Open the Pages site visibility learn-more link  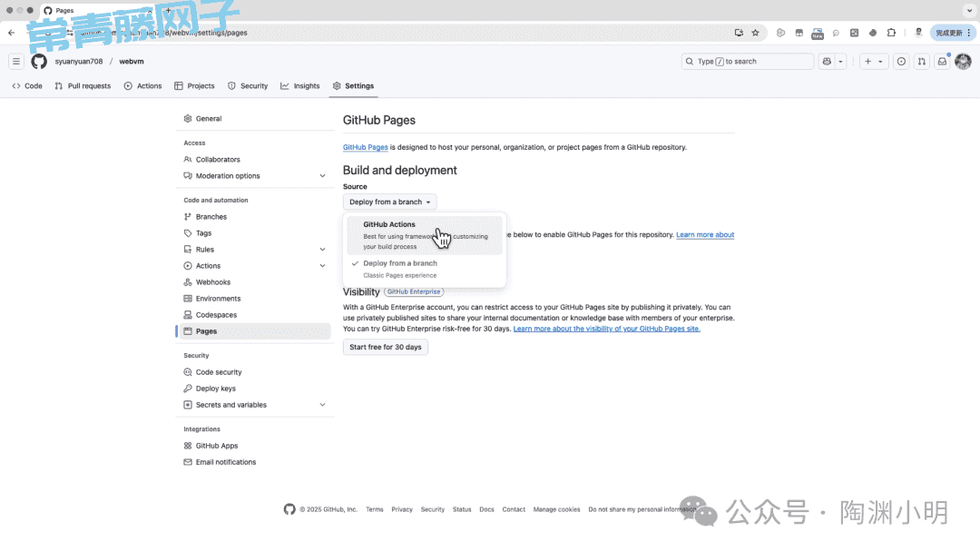pyautogui.click(x=607, y=329)
